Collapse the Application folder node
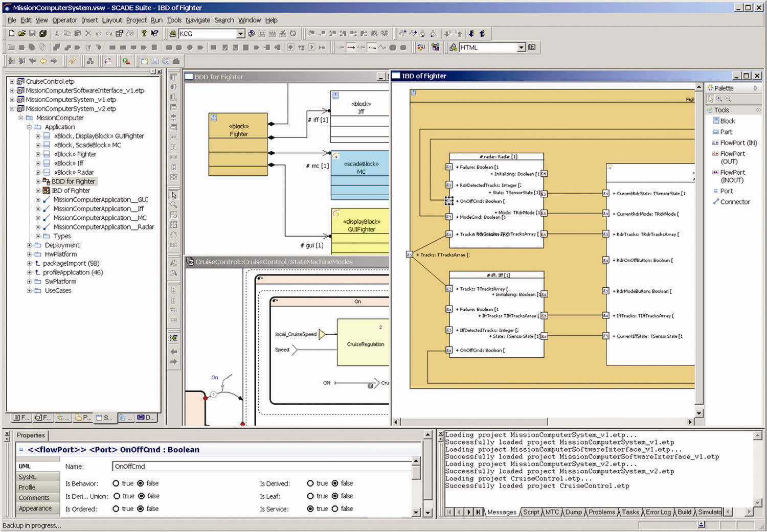The height and width of the screenshot is (532, 767). [30, 127]
